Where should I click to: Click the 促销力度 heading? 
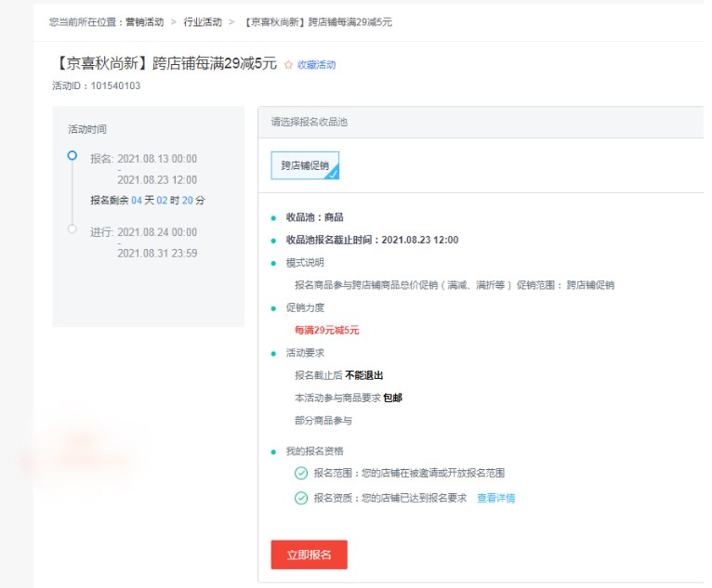click(x=305, y=307)
